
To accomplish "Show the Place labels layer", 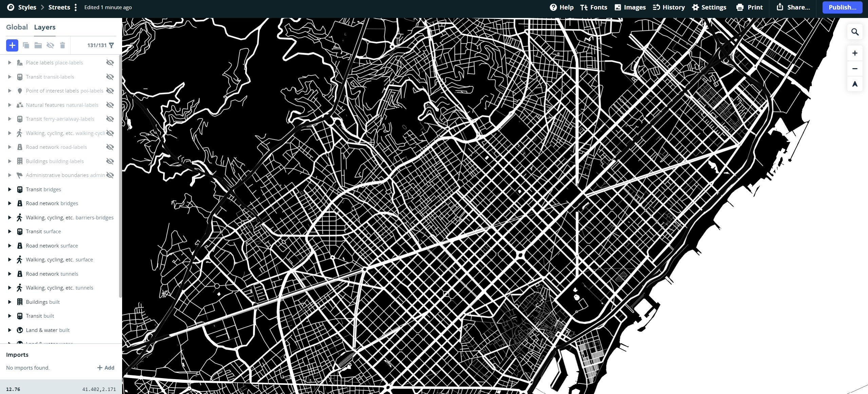I will pos(110,62).
